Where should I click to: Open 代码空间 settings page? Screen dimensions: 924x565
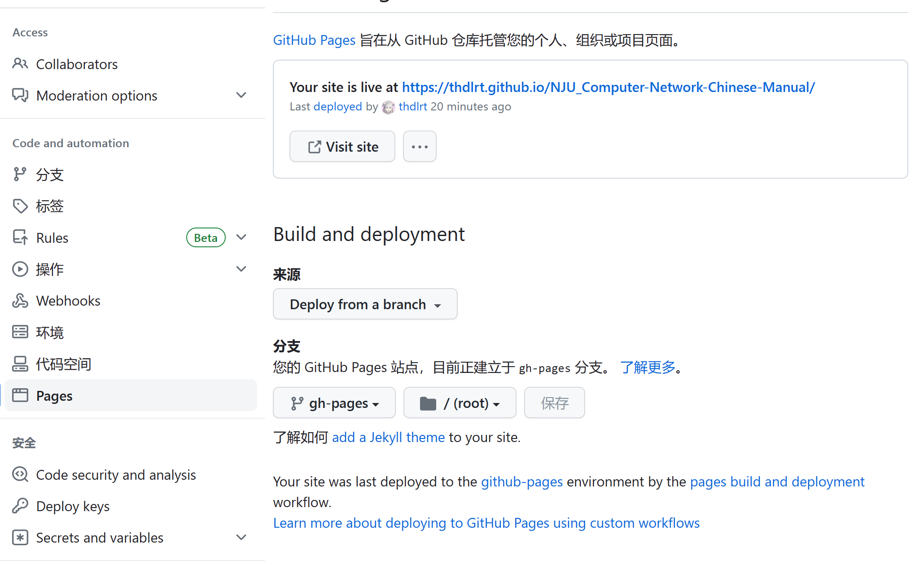130,364
